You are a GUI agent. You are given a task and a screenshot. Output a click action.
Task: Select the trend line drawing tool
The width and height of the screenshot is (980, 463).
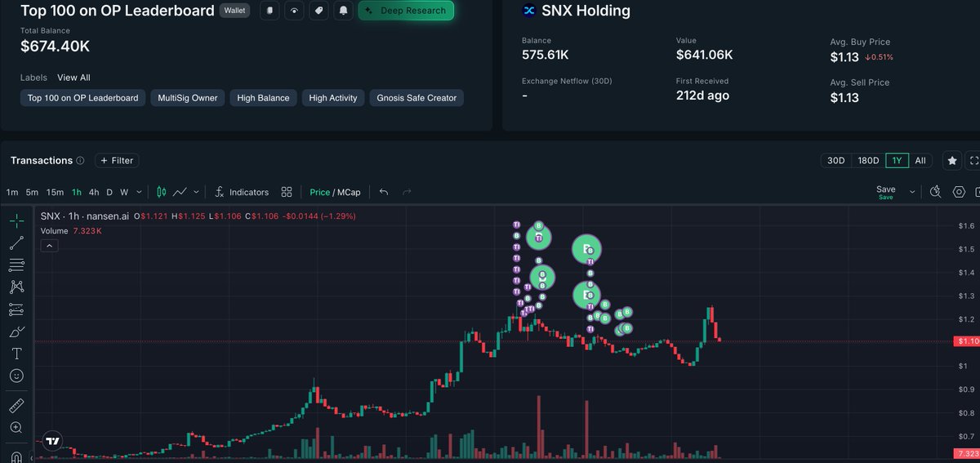[16, 243]
